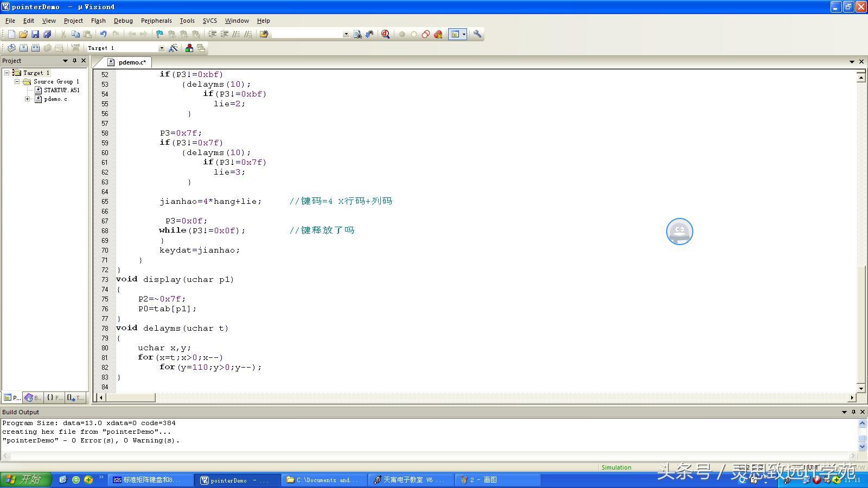Screen dimensions: 868x488
Task: Open the Find text combo box dropdown
Action: [x=346, y=34]
